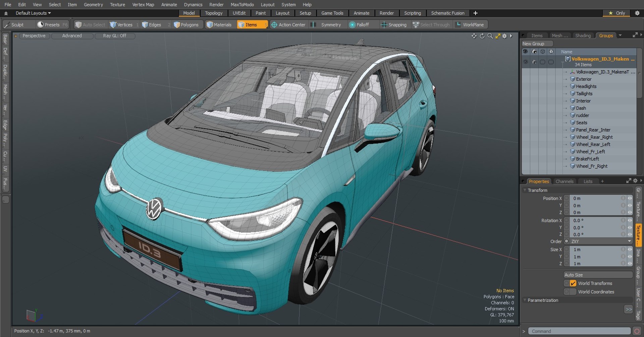Expand the Properties panel with arrows icon
Viewport: 644px width, 337px height.
(629, 181)
